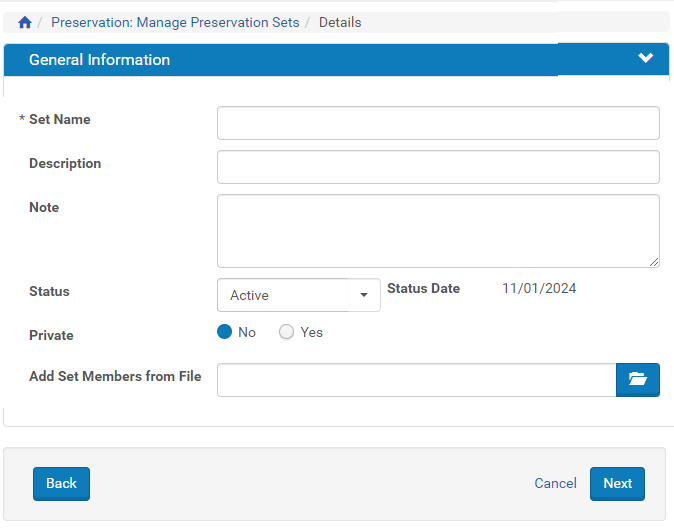Focus the Set Name input field
The image size is (674, 531).
coord(438,123)
